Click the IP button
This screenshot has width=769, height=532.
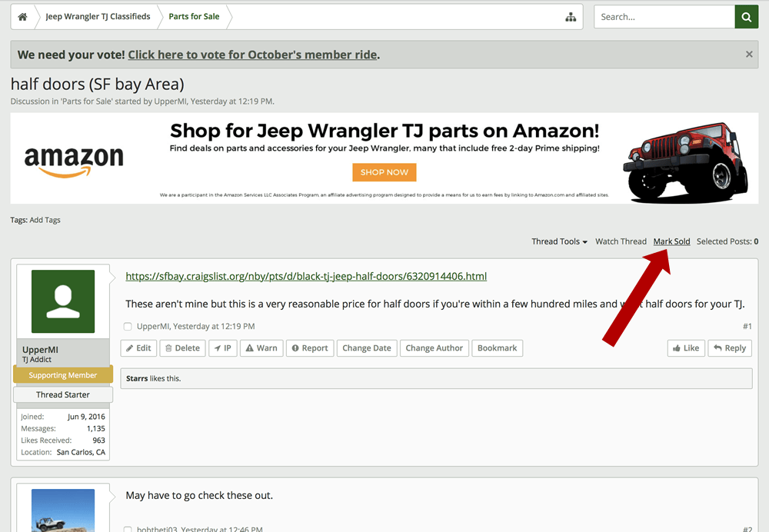(x=223, y=348)
